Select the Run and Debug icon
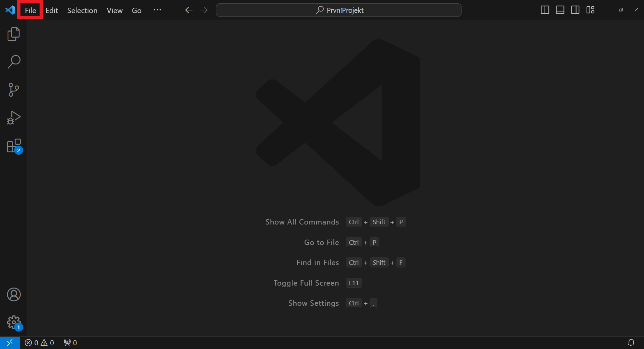This screenshot has height=349, width=644. click(13, 117)
